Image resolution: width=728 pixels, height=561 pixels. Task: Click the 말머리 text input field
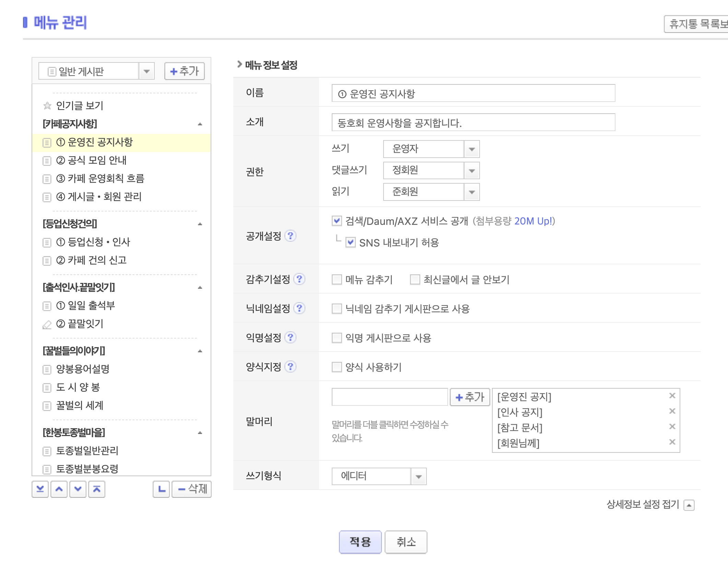point(390,397)
